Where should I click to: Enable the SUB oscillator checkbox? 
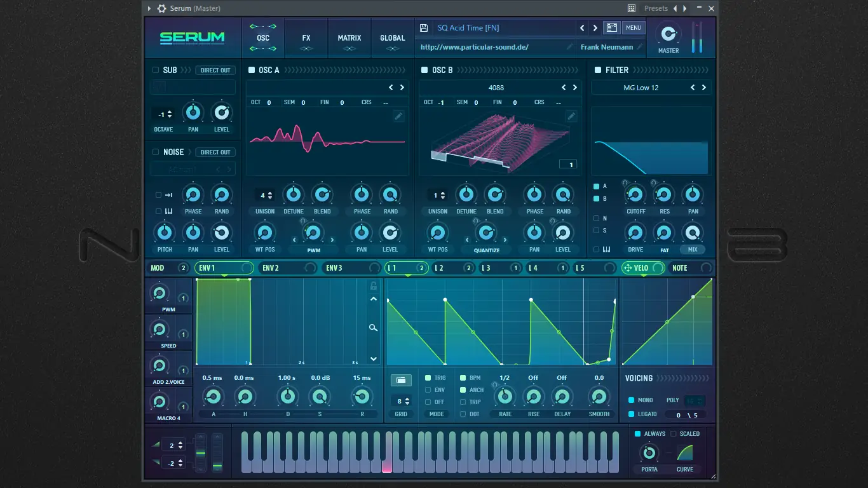pos(156,70)
